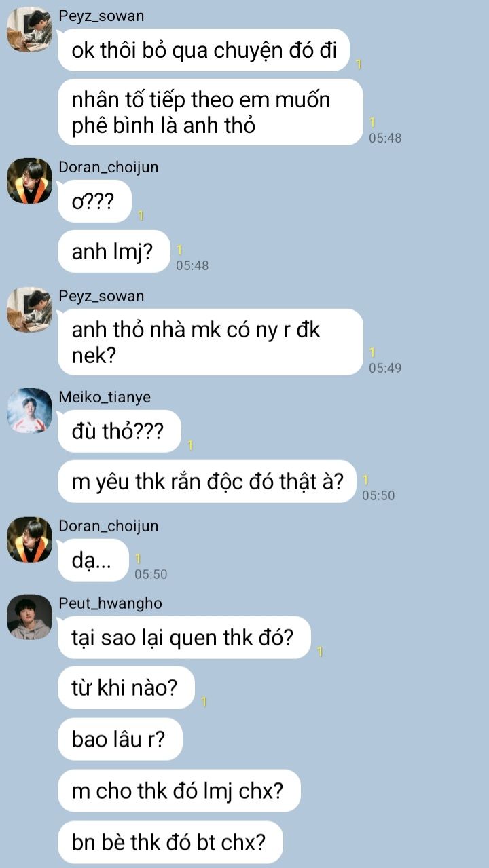
Task: Tap the 'từ khi nào?' message bubble
Action: pos(126,687)
